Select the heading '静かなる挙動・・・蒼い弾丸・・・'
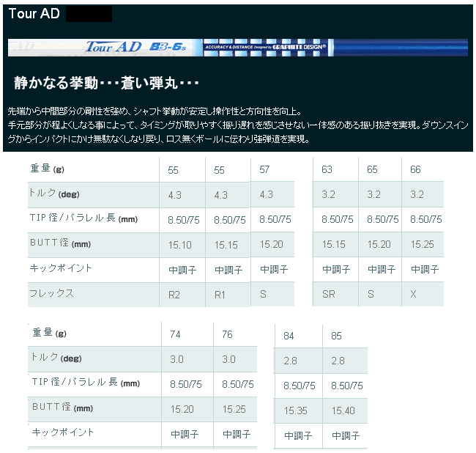 coord(106,83)
